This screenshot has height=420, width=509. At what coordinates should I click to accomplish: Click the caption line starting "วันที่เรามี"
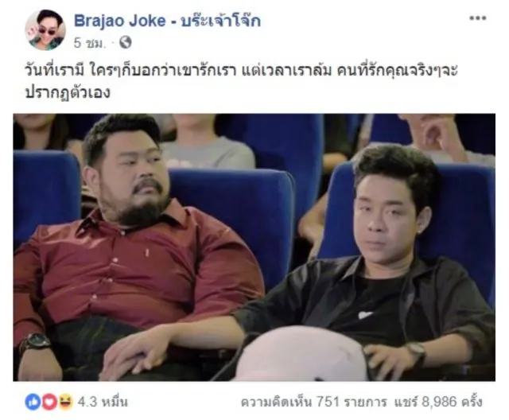[x=241, y=71]
